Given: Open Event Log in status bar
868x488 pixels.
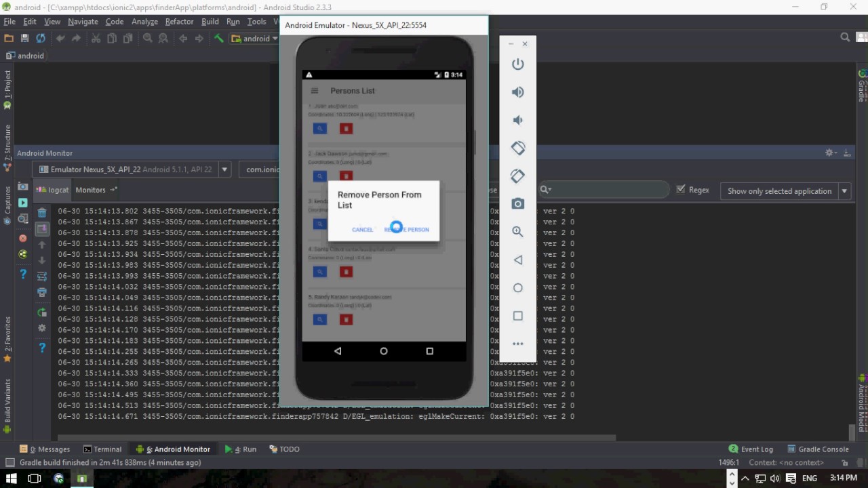Looking at the screenshot, I should [x=751, y=449].
